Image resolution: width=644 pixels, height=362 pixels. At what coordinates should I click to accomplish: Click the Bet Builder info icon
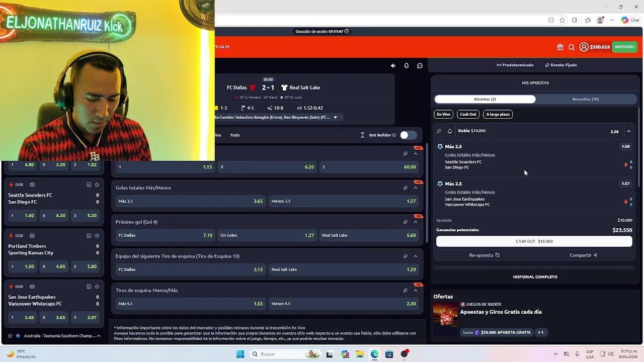point(394,135)
